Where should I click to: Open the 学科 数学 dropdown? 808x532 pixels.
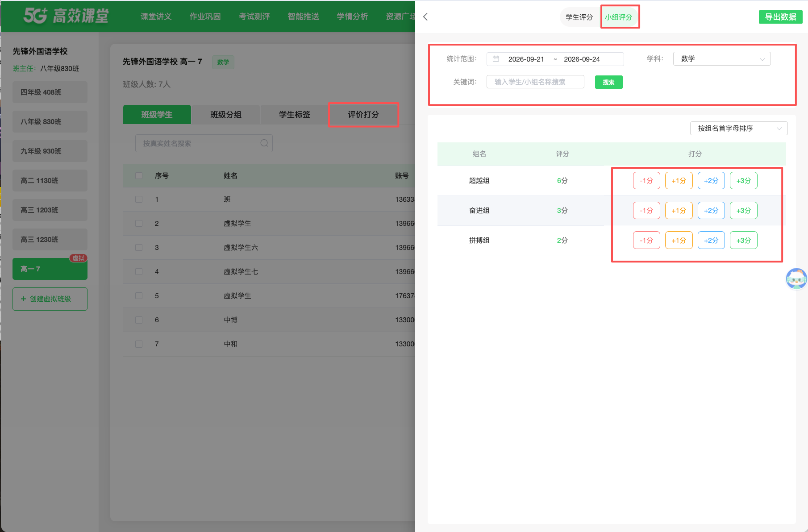722,59
